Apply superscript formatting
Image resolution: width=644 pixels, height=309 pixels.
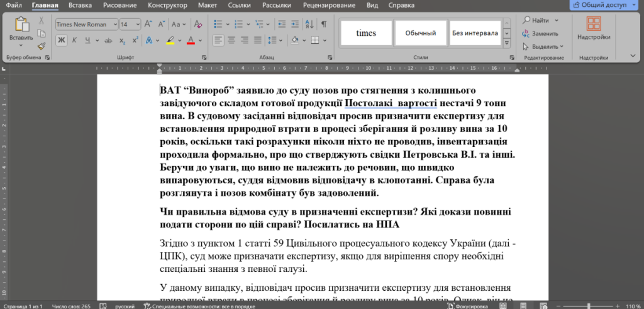pyautogui.click(x=135, y=40)
